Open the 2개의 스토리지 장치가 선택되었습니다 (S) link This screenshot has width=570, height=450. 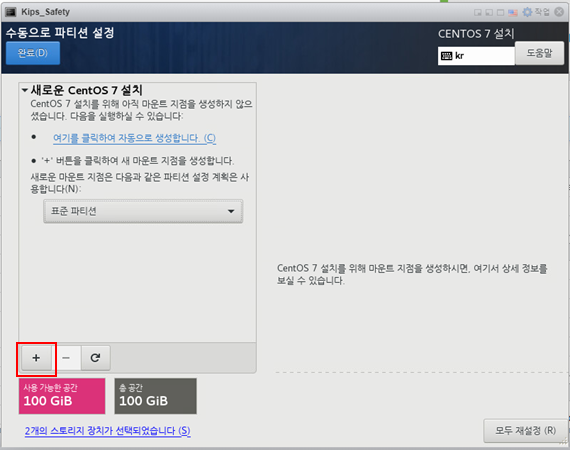coord(108,431)
